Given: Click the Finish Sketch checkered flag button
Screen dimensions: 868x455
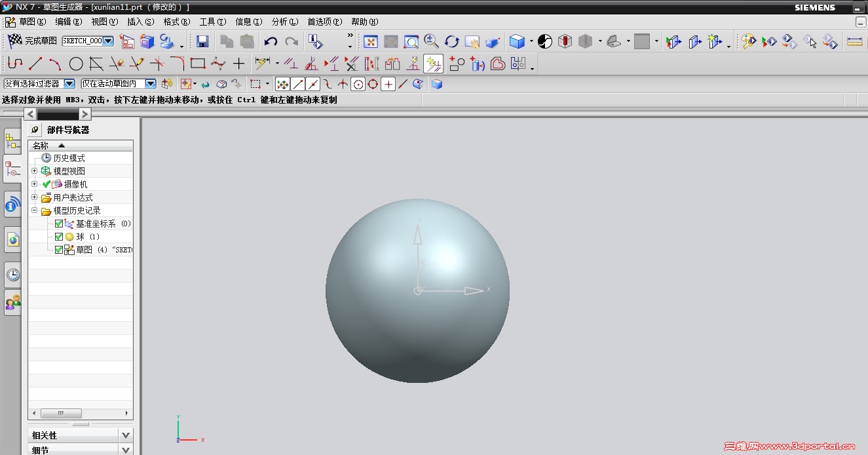Looking at the screenshot, I should click(15, 41).
